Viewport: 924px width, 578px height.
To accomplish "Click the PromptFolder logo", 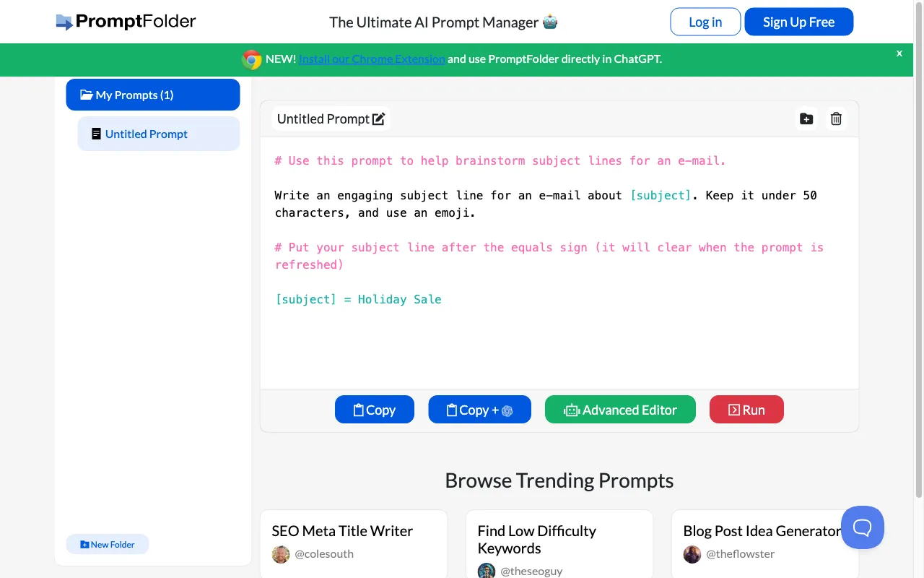I will click(126, 22).
